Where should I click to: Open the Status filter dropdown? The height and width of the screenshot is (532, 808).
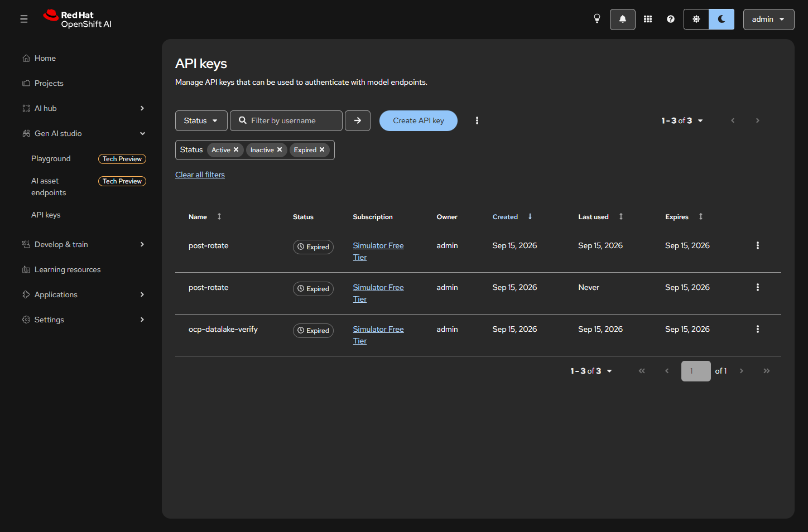(201, 120)
